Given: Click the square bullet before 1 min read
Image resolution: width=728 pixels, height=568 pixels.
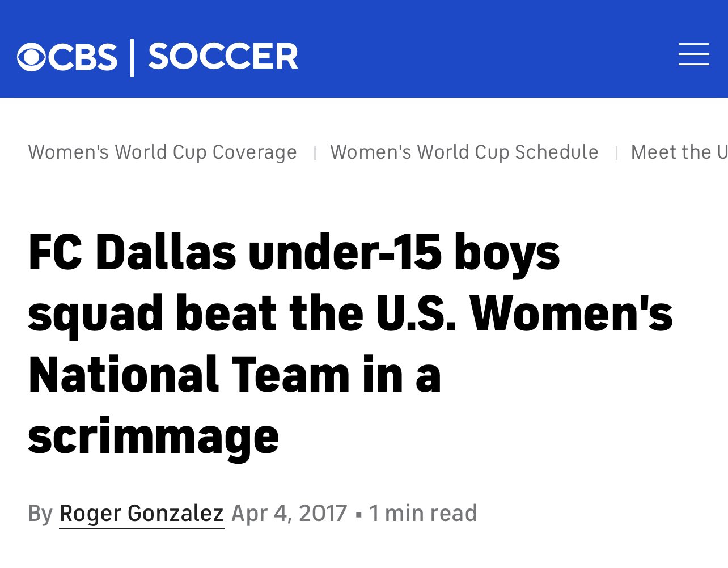Looking at the screenshot, I should (x=358, y=515).
